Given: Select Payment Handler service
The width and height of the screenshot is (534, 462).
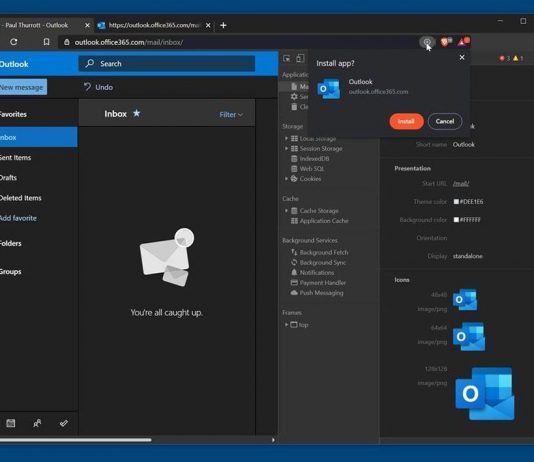Looking at the screenshot, I should pos(318,283).
